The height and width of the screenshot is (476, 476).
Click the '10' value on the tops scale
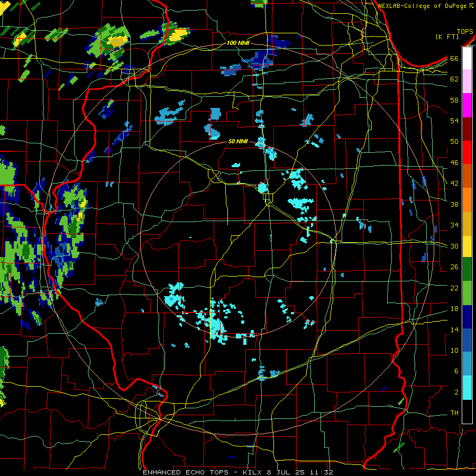(x=454, y=351)
